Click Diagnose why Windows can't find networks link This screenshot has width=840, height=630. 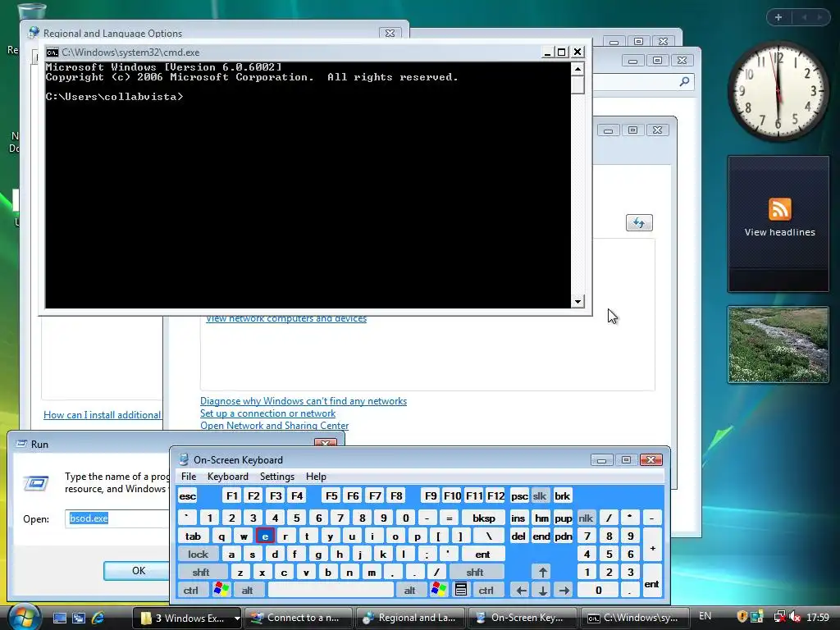tap(304, 400)
